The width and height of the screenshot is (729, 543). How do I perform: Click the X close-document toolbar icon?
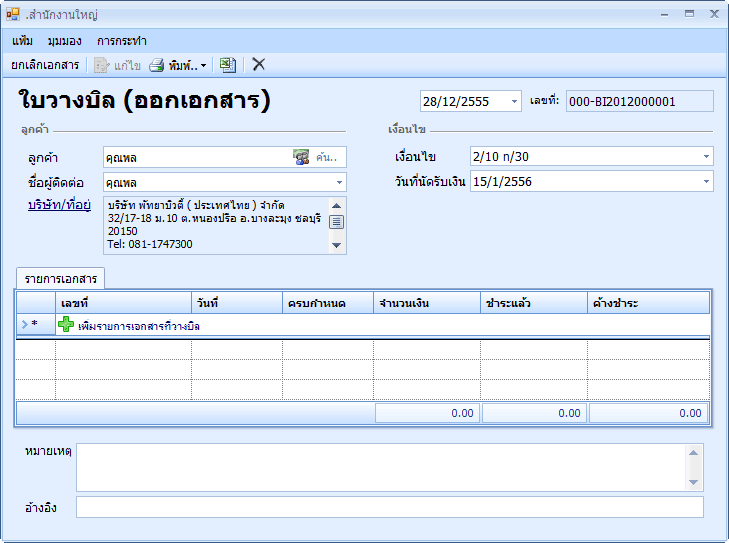pyautogui.click(x=259, y=65)
